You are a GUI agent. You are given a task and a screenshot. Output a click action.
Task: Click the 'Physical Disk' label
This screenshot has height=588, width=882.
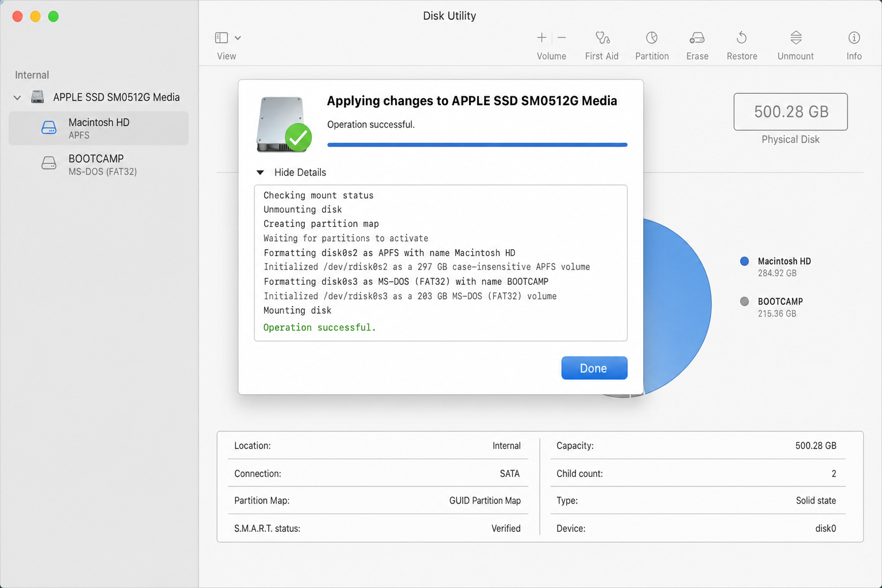pos(791,140)
